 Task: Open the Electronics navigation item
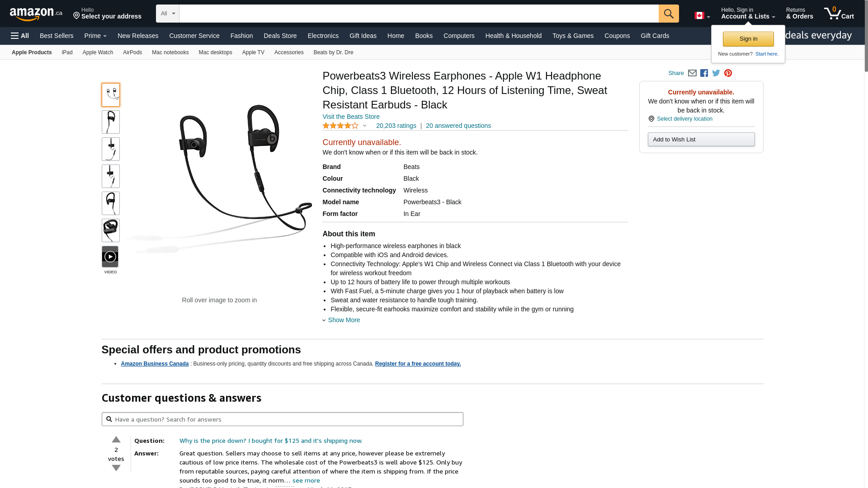323,36
